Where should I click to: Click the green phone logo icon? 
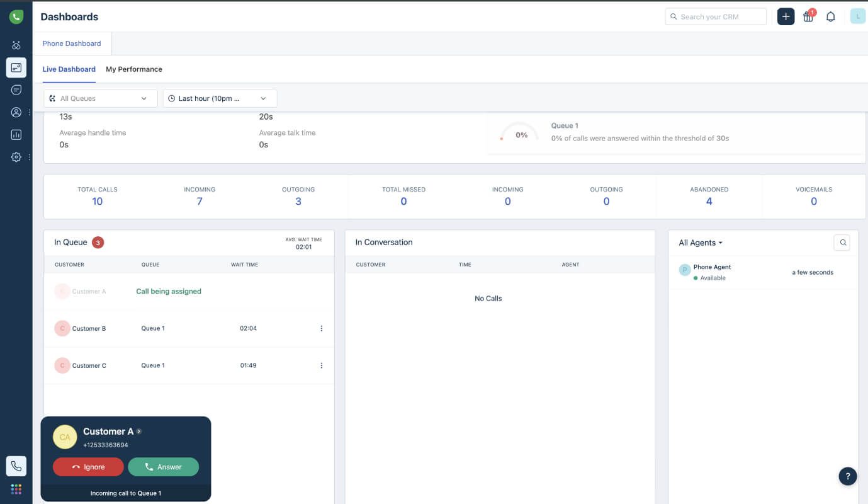(x=16, y=17)
